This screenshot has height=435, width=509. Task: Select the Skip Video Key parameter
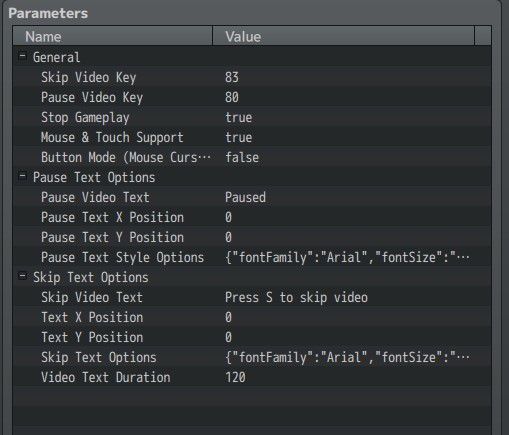click(x=89, y=77)
